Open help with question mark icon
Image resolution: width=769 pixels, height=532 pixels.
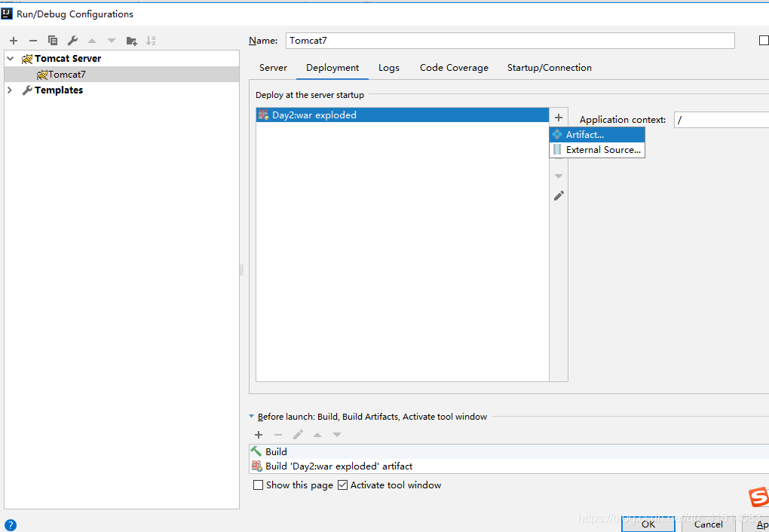(10, 525)
